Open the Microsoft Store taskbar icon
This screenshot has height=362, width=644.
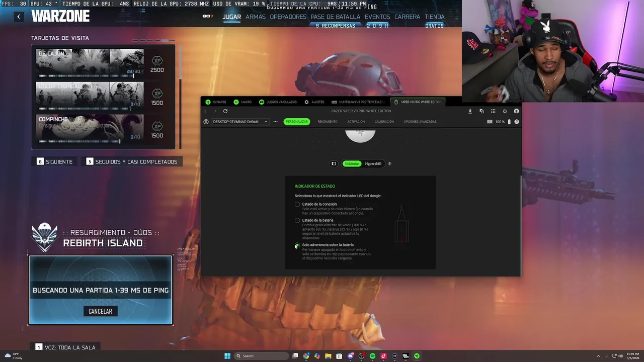(339, 356)
